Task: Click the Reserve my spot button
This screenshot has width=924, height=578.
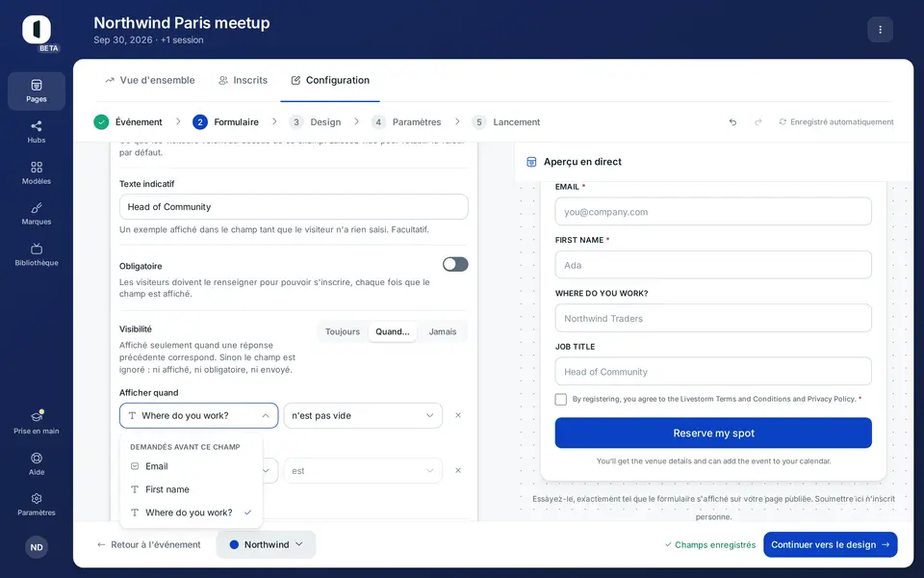Action: (x=713, y=433)
